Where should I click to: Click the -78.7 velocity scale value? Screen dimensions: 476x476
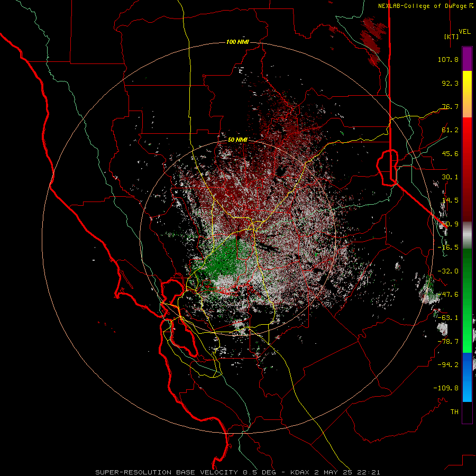(x=448, y=342)
